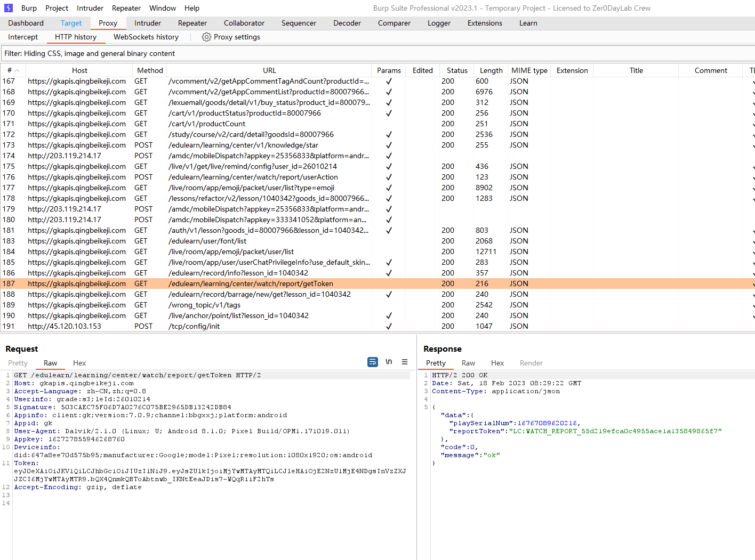Screen dimensions: 755x560
Task: Switch to the Target tab
Action: point(71,23)
